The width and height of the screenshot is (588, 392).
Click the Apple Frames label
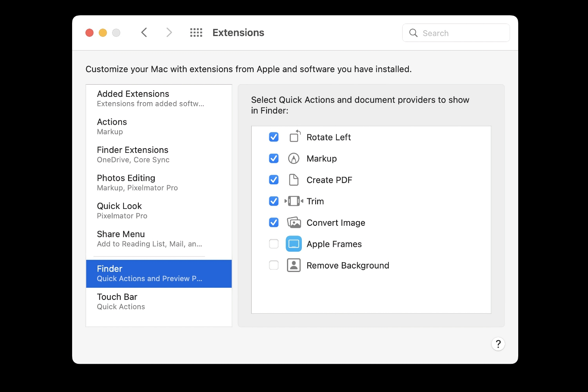tap(334, 244)
